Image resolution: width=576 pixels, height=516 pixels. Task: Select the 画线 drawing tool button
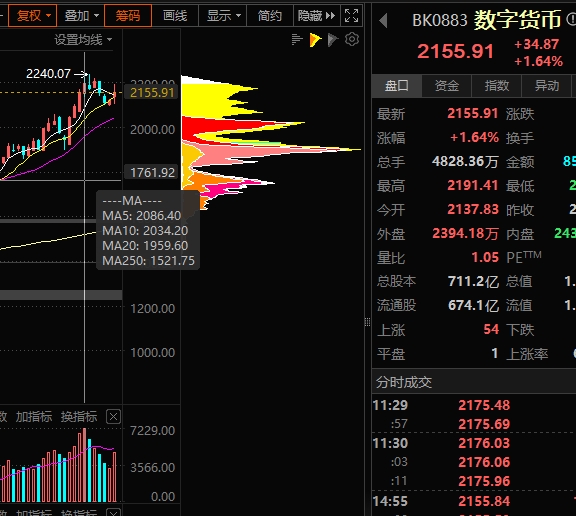pyautogui.click(x=175, y=15)
